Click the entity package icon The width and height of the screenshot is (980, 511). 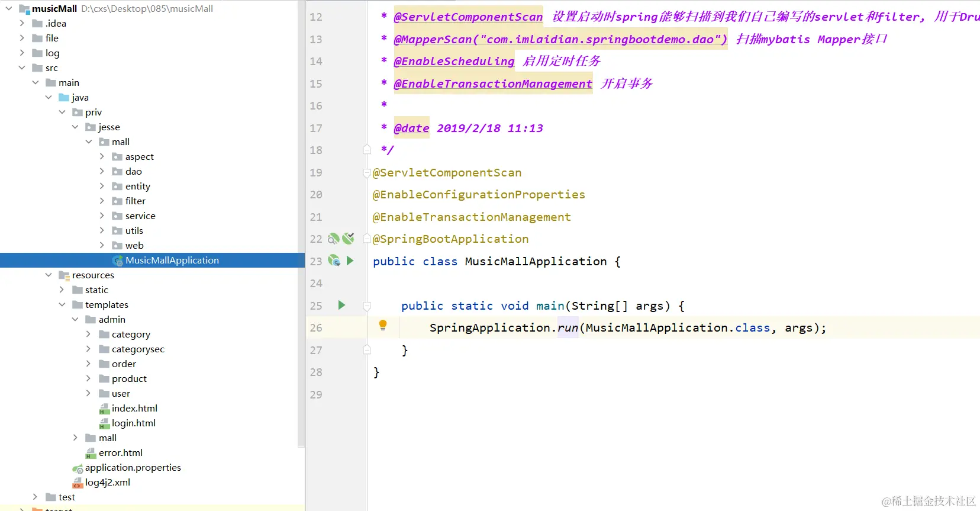(117, 187)
